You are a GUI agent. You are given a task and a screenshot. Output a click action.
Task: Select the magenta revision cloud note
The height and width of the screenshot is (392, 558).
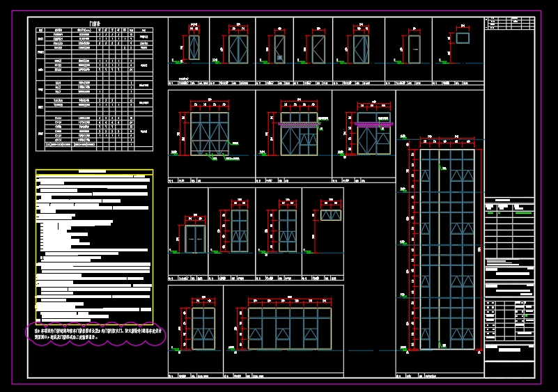pyautogui.click(x=95, y=334)
